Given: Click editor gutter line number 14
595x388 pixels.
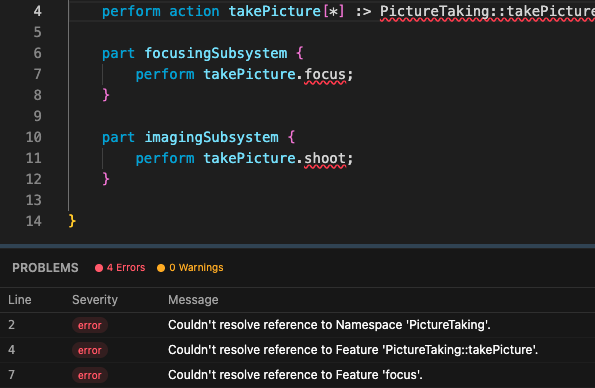Looking at the screenshot, I should click(x=33, y=221).
